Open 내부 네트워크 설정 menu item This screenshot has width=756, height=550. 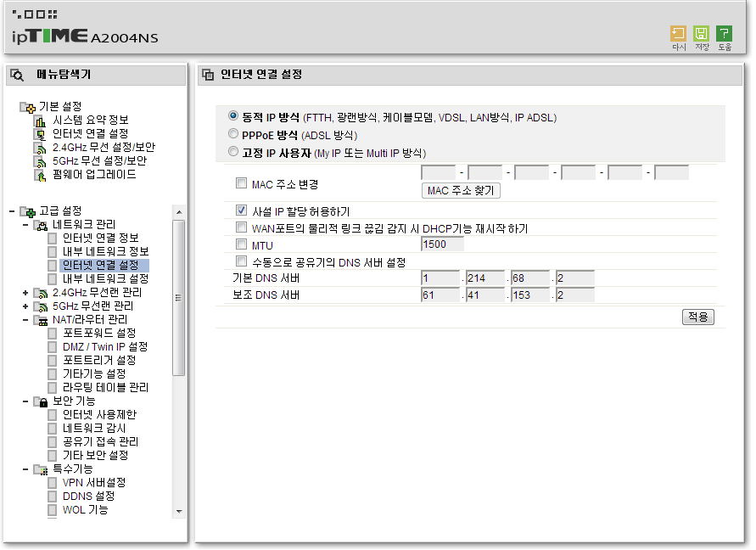pos(105,279)
